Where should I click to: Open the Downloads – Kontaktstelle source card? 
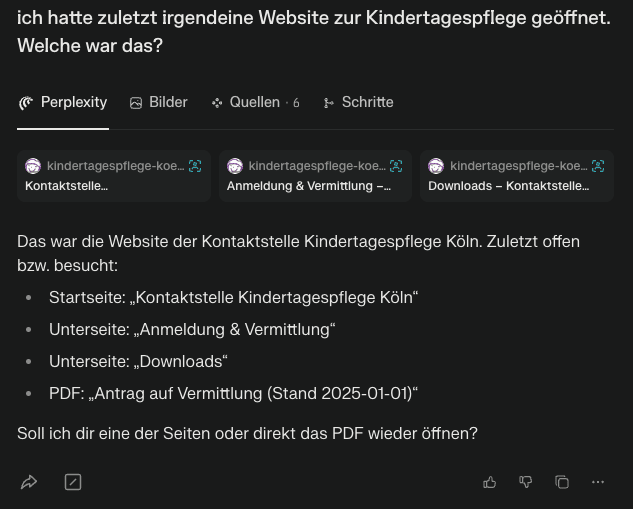pos(517,176)
